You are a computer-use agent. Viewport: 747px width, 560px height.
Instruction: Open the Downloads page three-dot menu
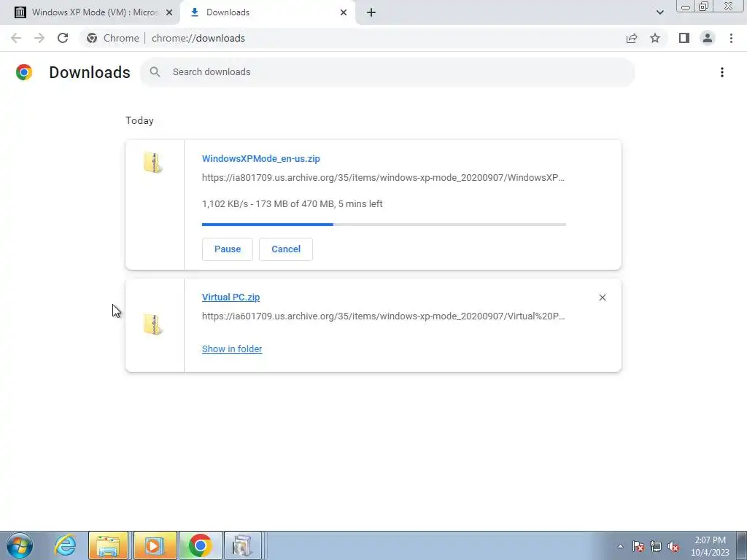(x=722, y=72)
